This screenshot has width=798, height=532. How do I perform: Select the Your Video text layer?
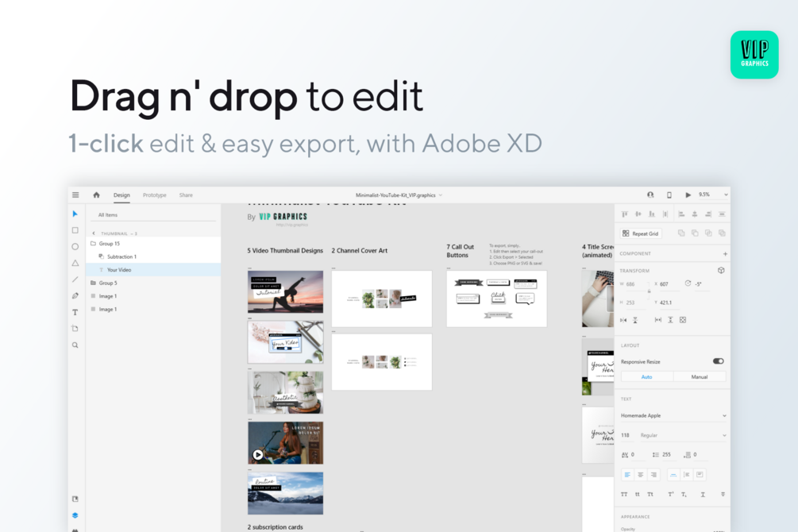tap(153, 270)
